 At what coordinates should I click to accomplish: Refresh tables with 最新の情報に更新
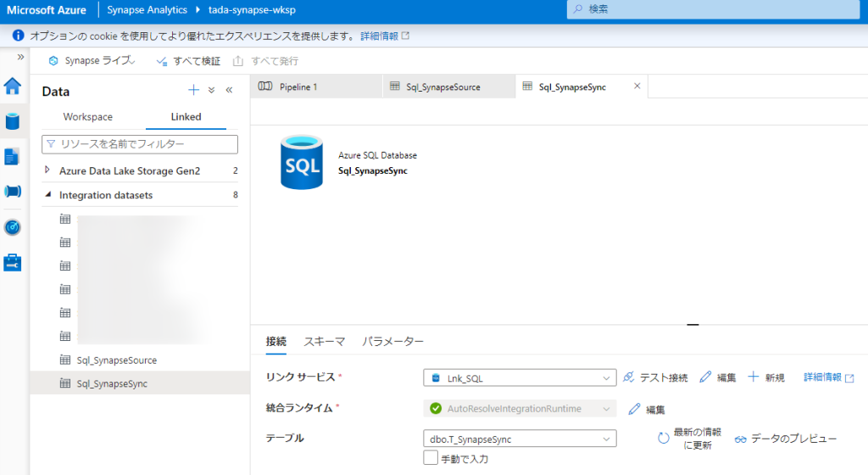tap(689, 439)
